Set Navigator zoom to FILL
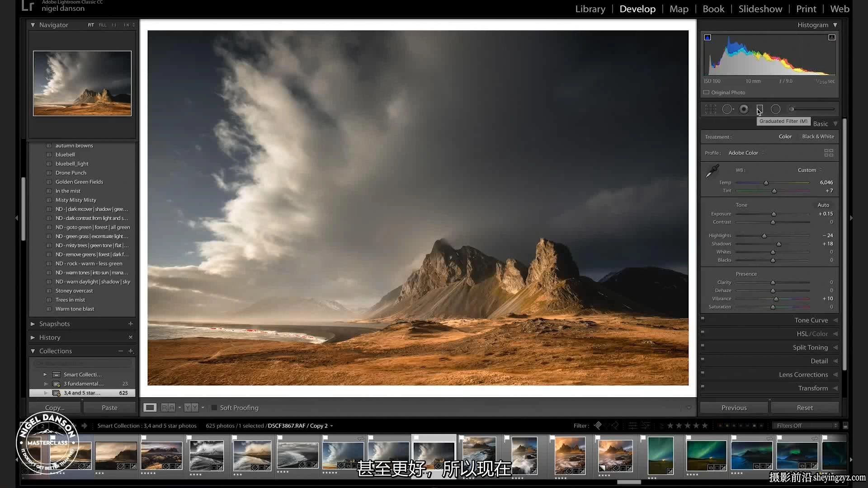This screenshot has height=488, width=868. [x=103, y=25]
